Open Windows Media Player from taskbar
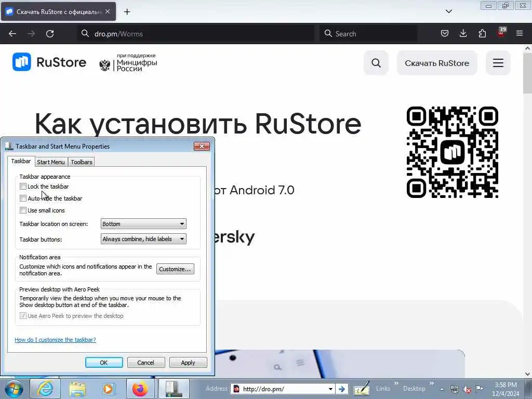532x399 pixels. point(109,389)
